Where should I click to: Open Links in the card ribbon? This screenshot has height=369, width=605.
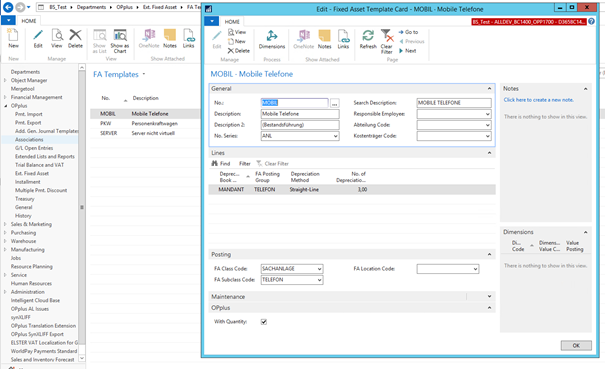pos(343,40)
